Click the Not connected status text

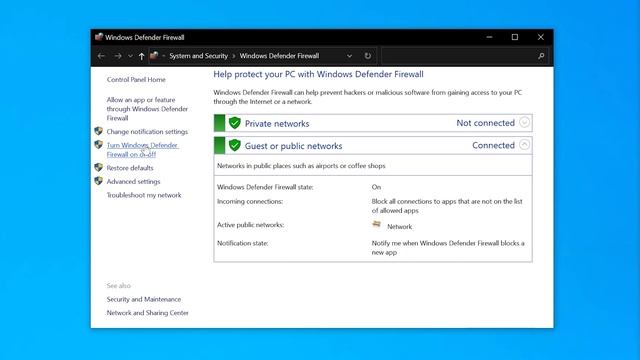click(x=485, y=123)
